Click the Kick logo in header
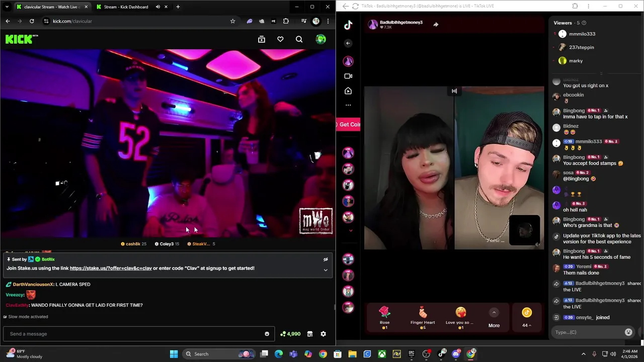Screen dimensions: 644x362 pos(21,39)
